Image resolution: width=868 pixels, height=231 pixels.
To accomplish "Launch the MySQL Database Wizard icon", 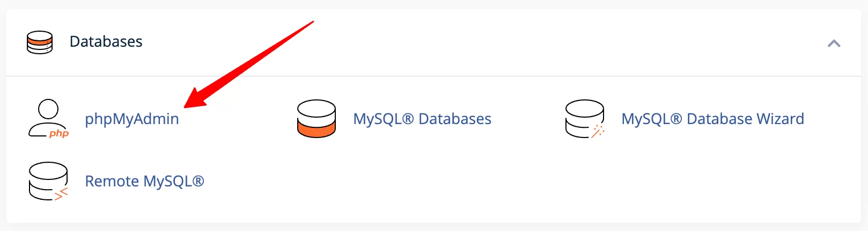I will coord(585,119).
